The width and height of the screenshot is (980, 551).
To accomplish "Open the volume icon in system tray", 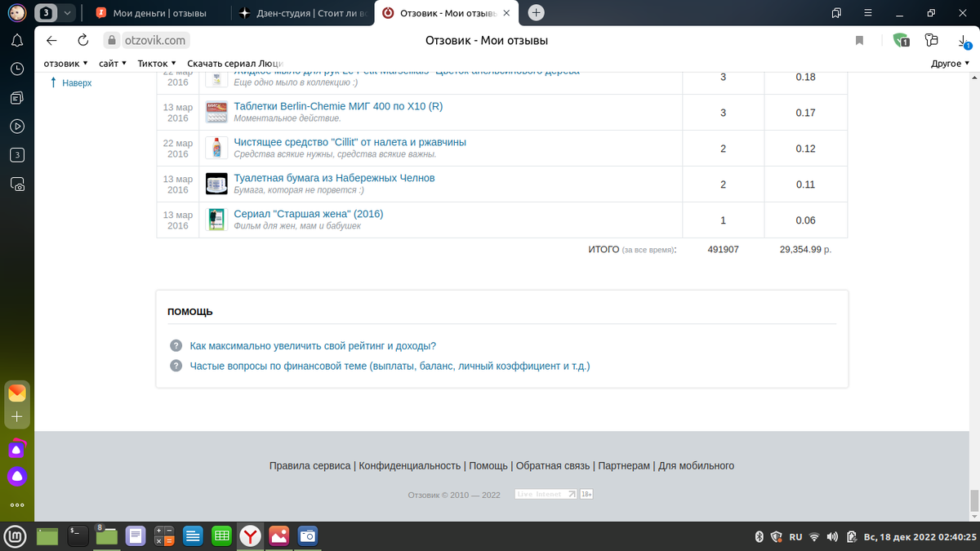I will pos(832,537).
